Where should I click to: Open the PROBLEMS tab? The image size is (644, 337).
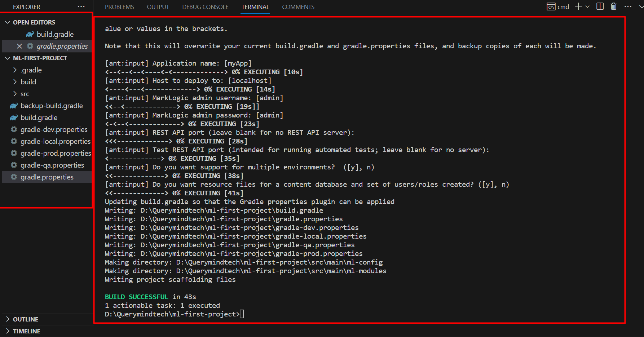[x=119, y=6]
